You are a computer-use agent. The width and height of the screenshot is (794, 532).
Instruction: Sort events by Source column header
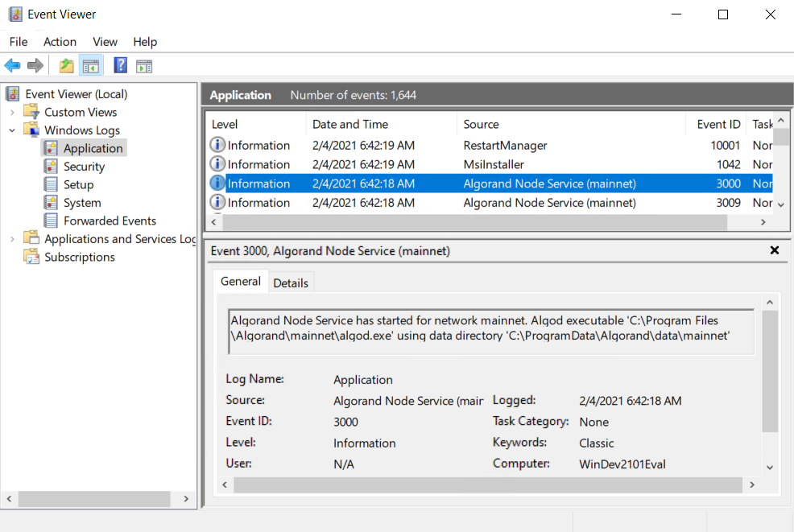[x=571, y=124]
